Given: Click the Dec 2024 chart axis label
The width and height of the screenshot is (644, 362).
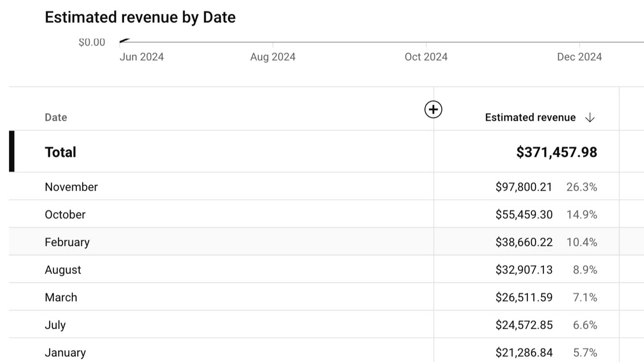Looking at the screenshot, I should (579, 57).
